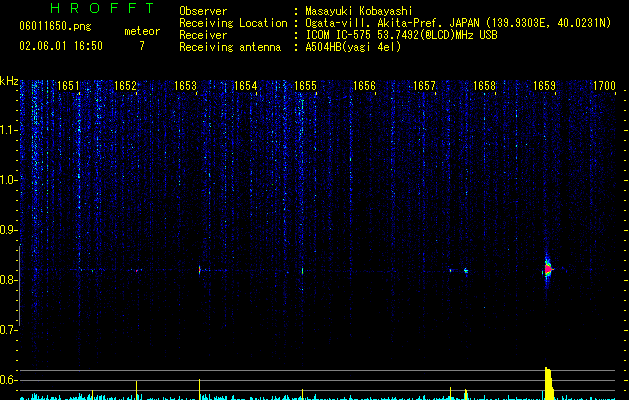Click the Receiving Location label
Viewport: 629px width, 400px height.
(x=233, y=23)
